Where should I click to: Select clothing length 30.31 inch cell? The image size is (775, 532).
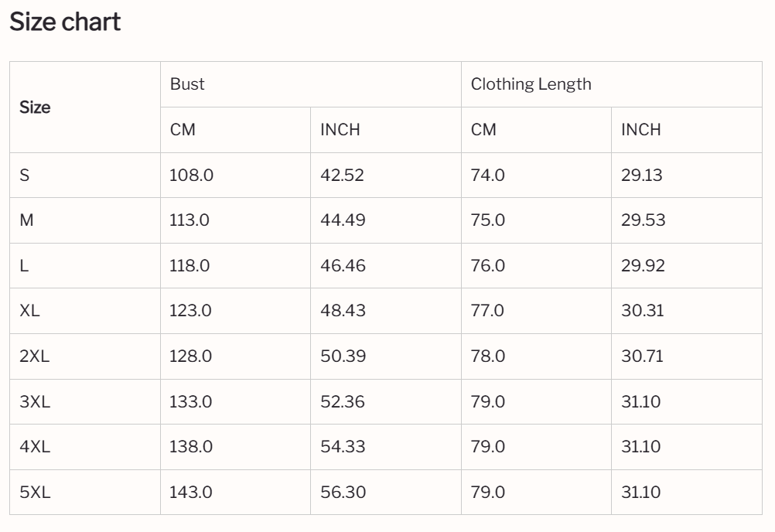point(642,311)
